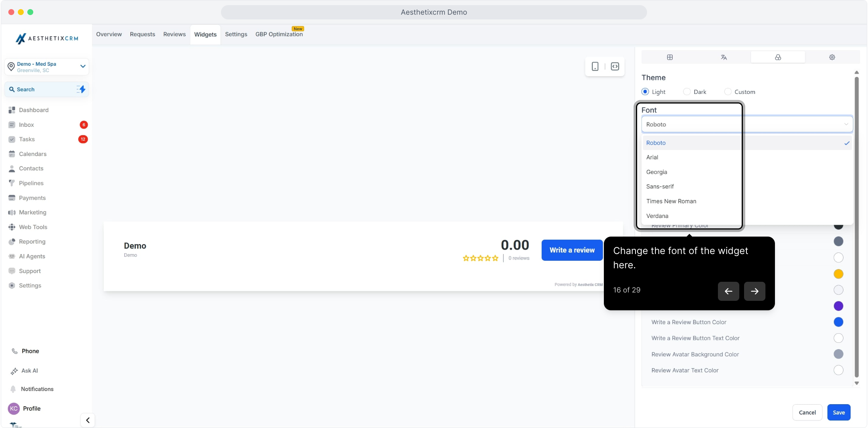Open the KC Profile avatar

pos(14,408)
